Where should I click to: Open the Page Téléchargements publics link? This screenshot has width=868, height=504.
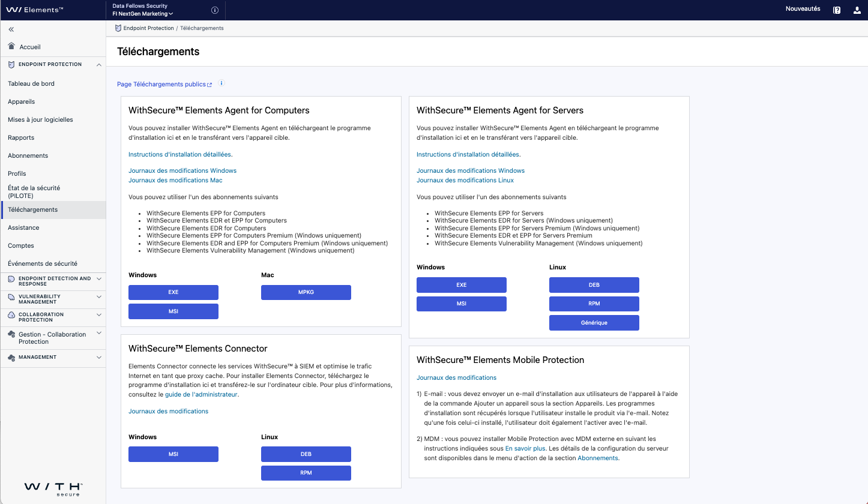[x=161, y=84]
